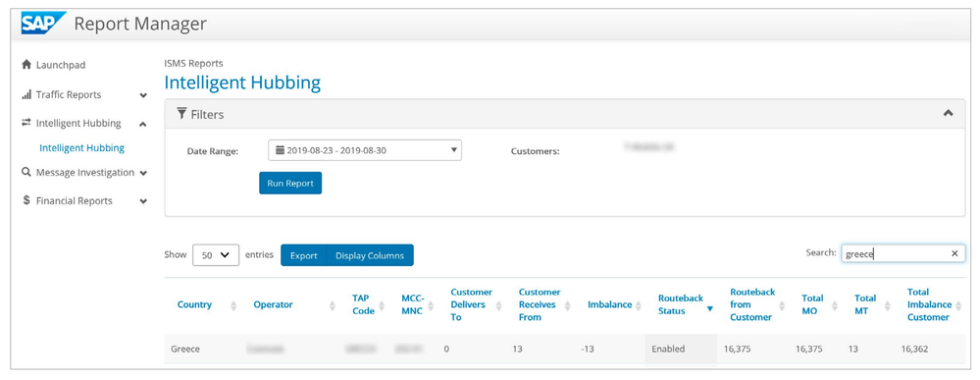Collapse the Intelligent Hubbing menu chevron
Viewport: 980px width, 380px height.
tap(143, 124)
